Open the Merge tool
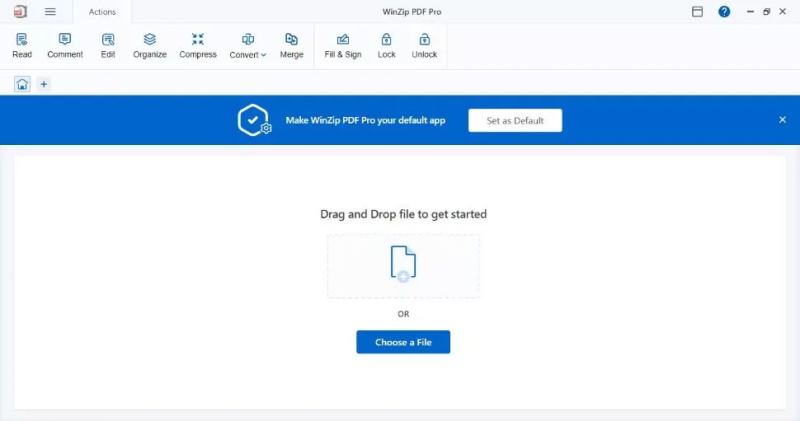The height and width of the screenshot is (421, 800). tap(291, 46)
